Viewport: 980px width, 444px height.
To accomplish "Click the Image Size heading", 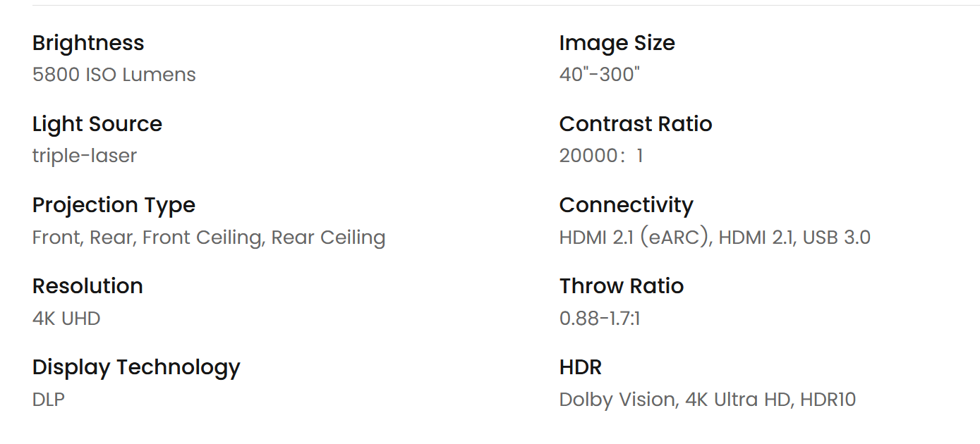I will tap(617, 43).
